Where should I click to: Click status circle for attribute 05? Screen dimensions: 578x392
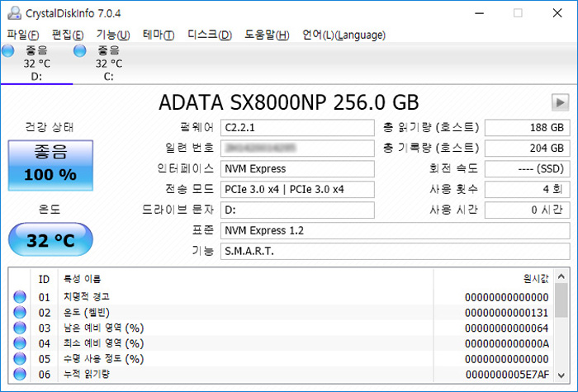point(20,359)
